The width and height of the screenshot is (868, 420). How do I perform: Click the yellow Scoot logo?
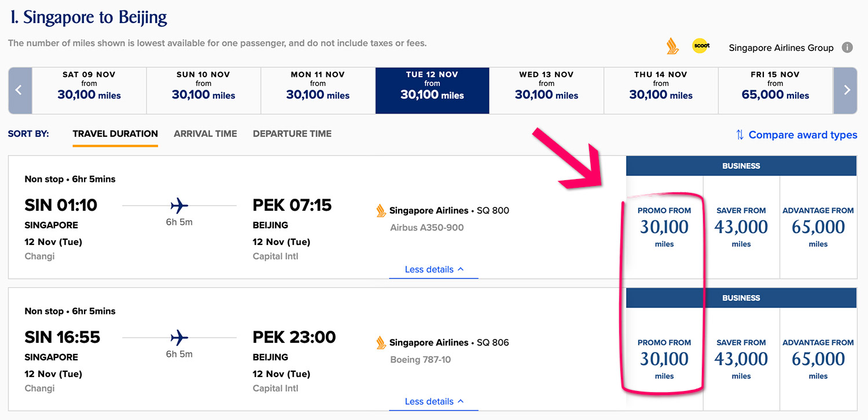tap(701, 46)
